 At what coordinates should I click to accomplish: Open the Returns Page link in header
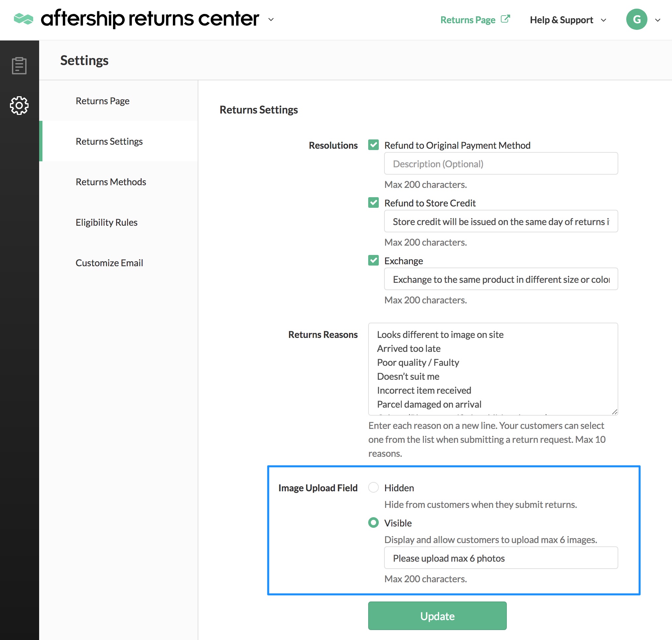[x=467, y=20]
